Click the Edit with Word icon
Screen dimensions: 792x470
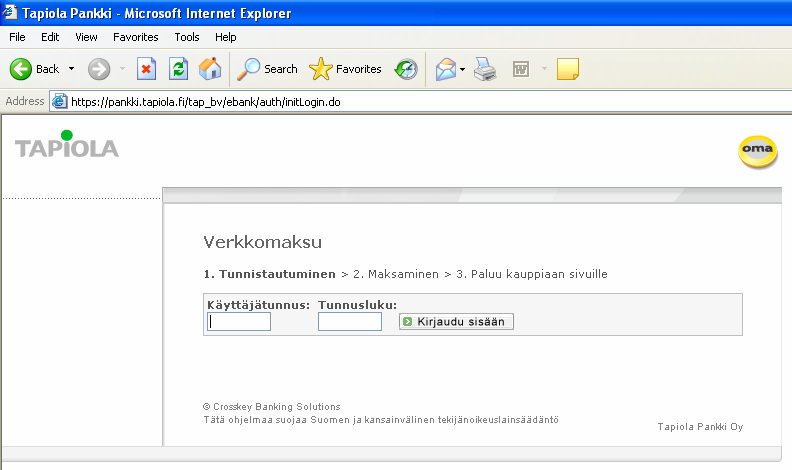[521, 69]
